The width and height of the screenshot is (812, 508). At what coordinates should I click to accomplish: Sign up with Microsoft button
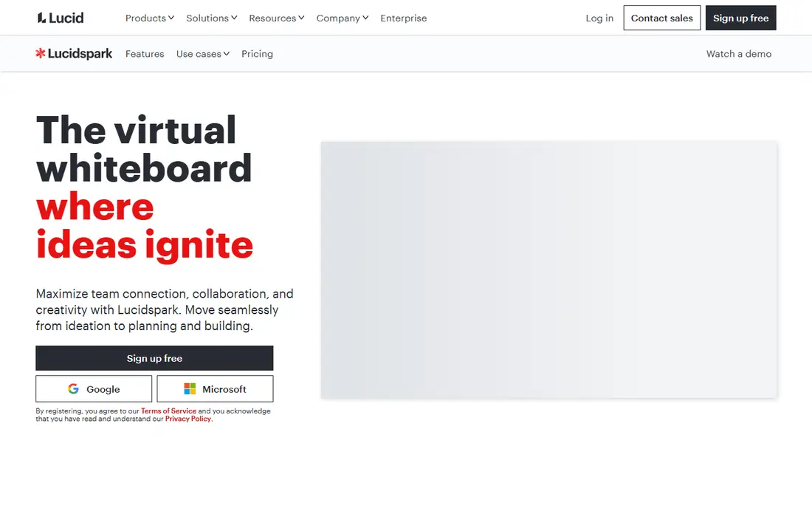[215, 389]
